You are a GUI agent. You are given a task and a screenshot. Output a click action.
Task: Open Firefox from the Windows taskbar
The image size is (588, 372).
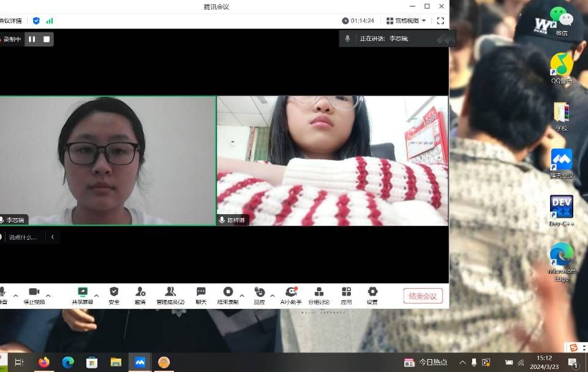coord(43,362)
